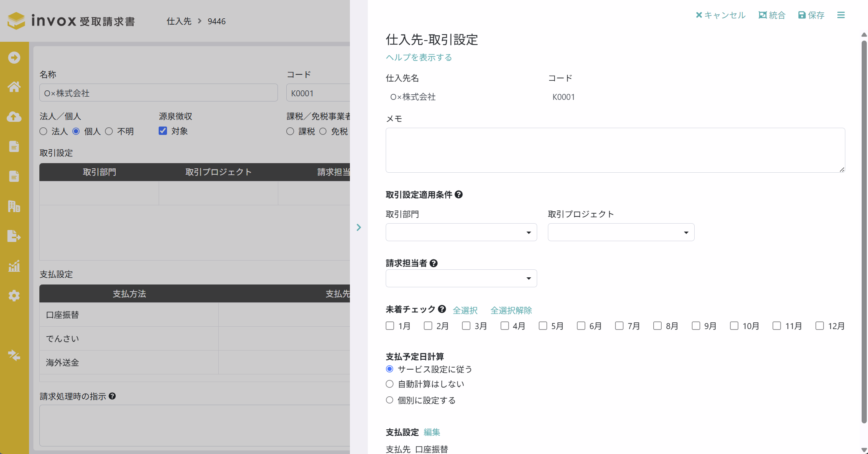The image size is (868, 454).
Task: Click 保存 save button
Action: pos(812,15)
